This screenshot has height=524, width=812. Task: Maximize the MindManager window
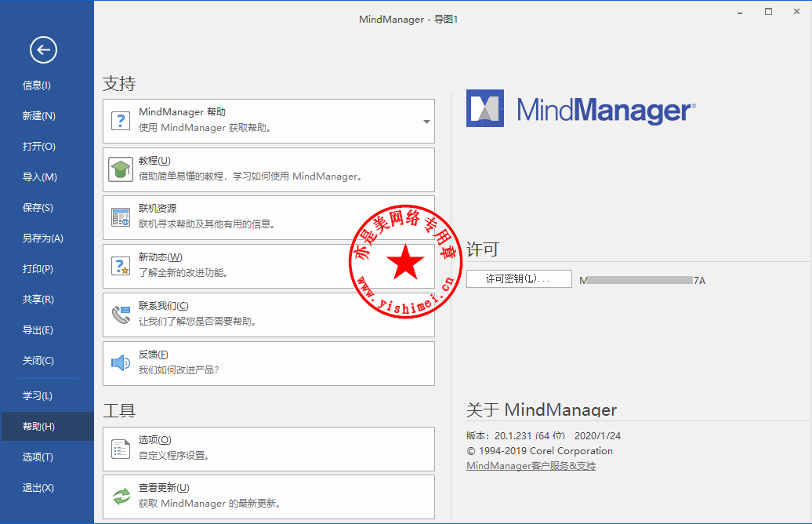click(768, 12)
